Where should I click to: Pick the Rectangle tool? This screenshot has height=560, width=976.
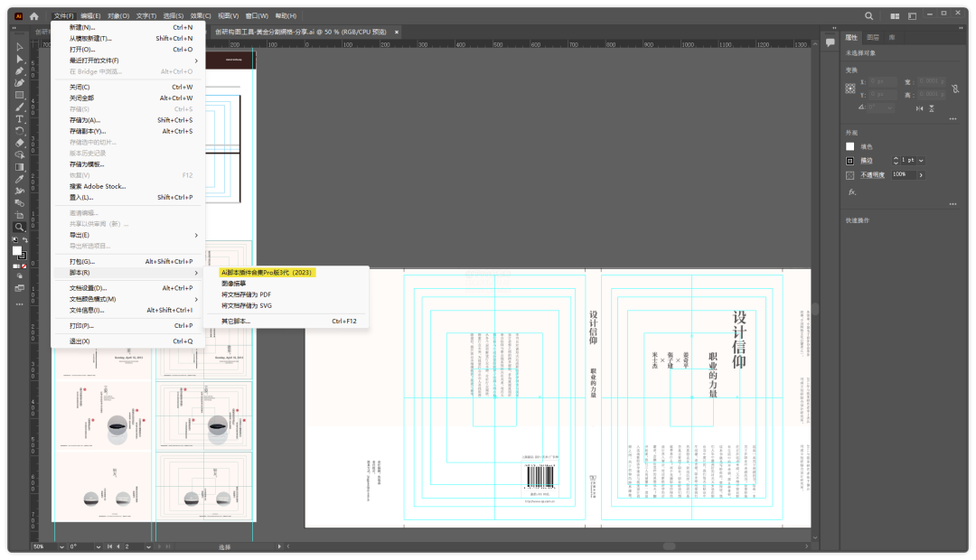tap(20, 95)
